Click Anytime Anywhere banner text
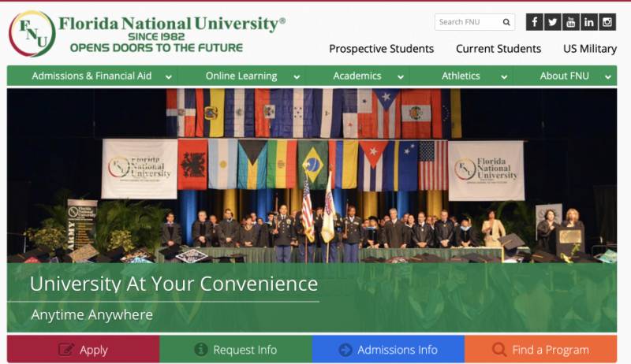Viewport: 631px width, 364px height. click(x=91, y=314)
